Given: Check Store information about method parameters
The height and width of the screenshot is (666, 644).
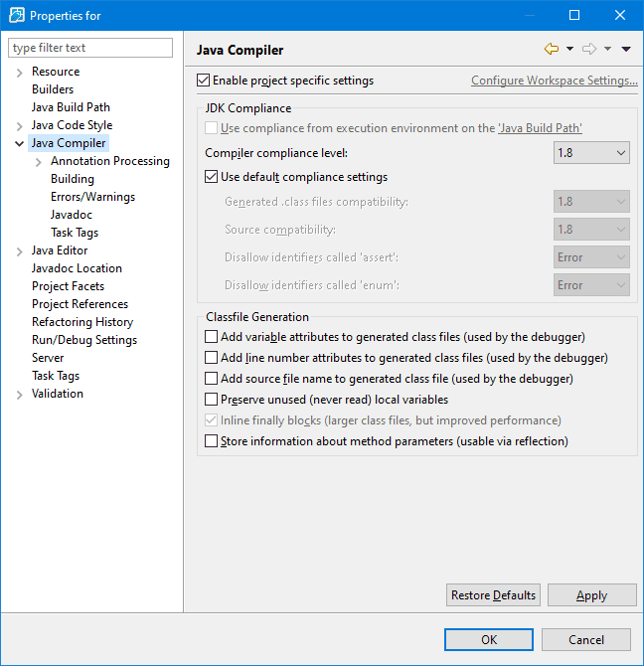Looking at the screenshot, I should click(211, 441).
